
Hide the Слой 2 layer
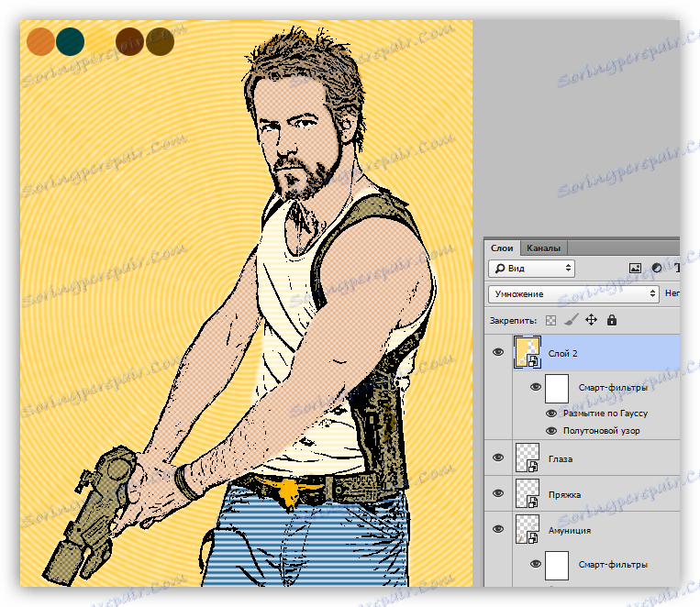(498, 352)
